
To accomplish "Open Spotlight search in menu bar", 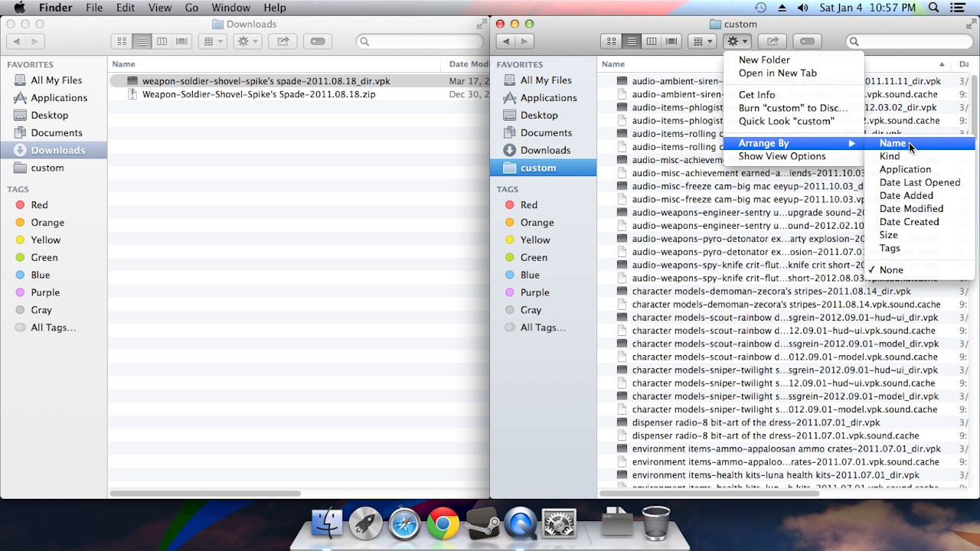I will point(934,8).
